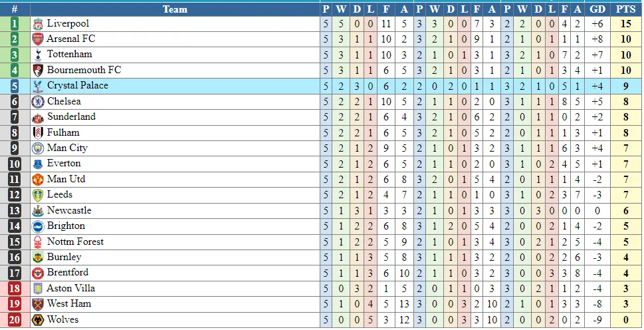Open the Man City crest icon
644x330 pixels.
click(38, 148)
